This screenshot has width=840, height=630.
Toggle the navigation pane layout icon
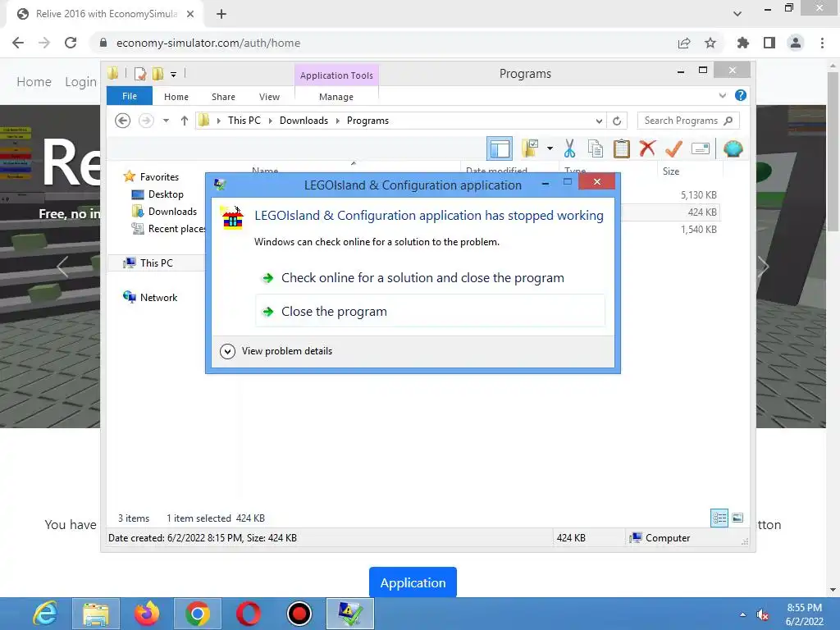[500, 149]
